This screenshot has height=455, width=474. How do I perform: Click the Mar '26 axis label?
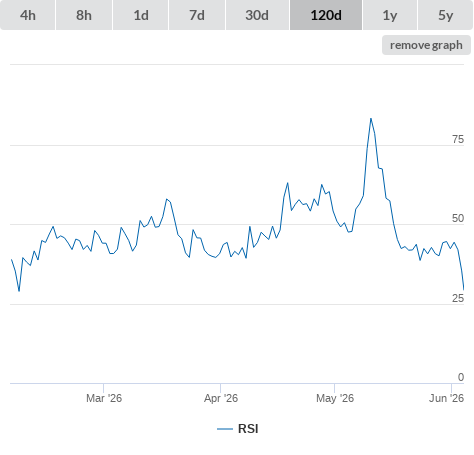[104, 398]
